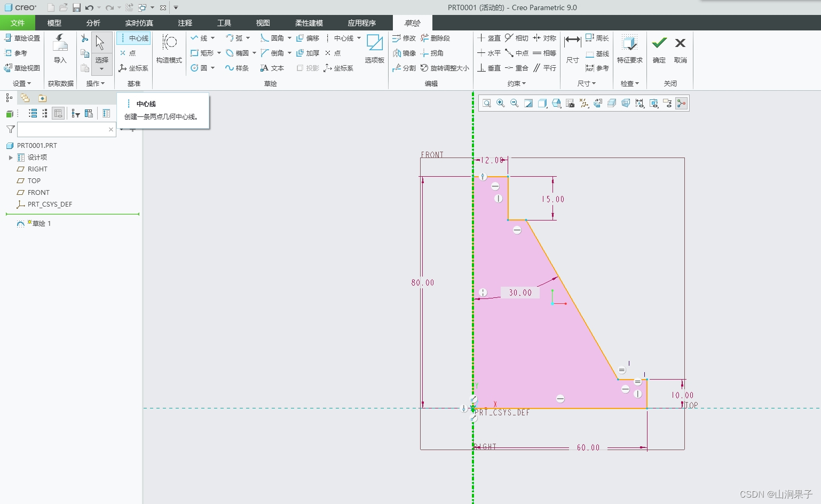Screen dimensions: 821x504
Task: Open the File (文件) menu
Action: pyautogui.click(x=18, y=23)
